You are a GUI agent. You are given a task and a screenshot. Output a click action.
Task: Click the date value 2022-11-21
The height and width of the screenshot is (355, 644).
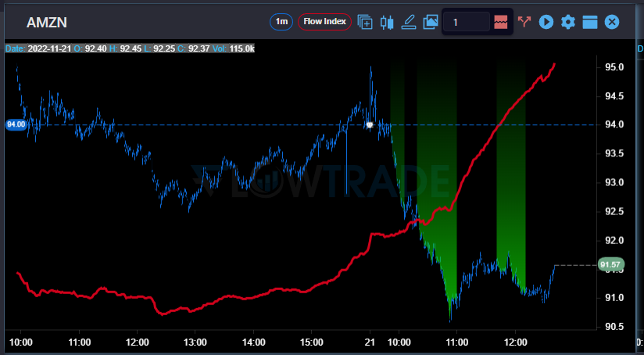49,49
